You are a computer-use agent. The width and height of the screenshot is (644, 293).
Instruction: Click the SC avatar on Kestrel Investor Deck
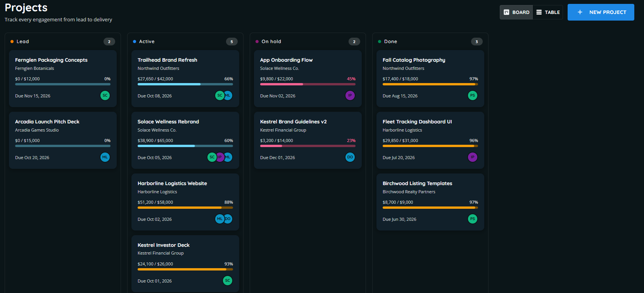point(228,281)
